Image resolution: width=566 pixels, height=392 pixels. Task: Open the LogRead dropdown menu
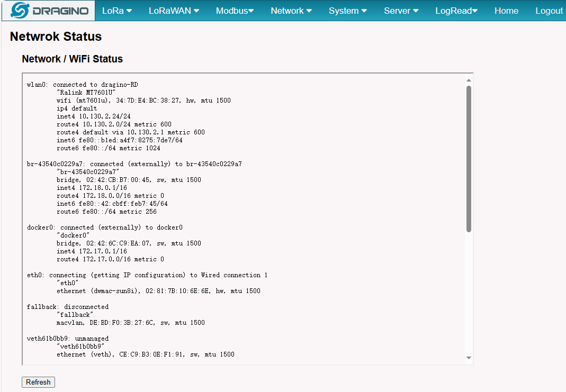point(456,11)
